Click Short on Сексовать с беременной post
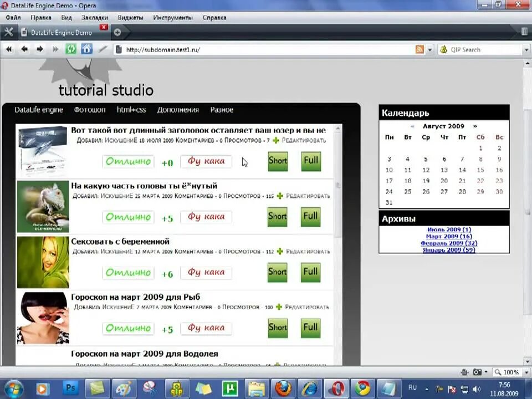 [277, 272]
